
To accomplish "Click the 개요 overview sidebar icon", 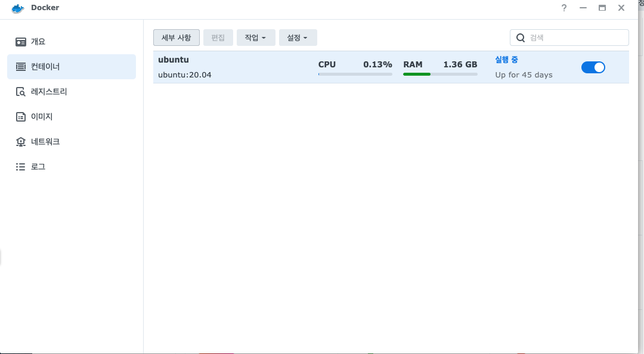I will [x=20, y=42].
